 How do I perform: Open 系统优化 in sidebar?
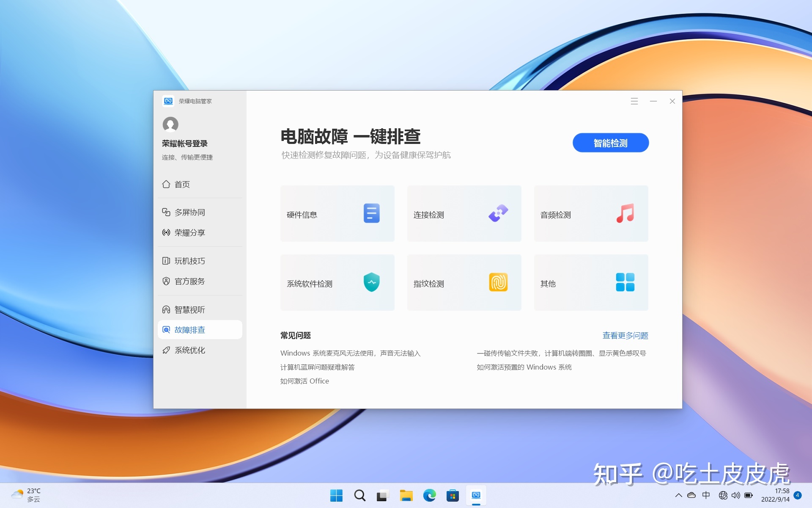pyautogui.click(x=200, y=350)
